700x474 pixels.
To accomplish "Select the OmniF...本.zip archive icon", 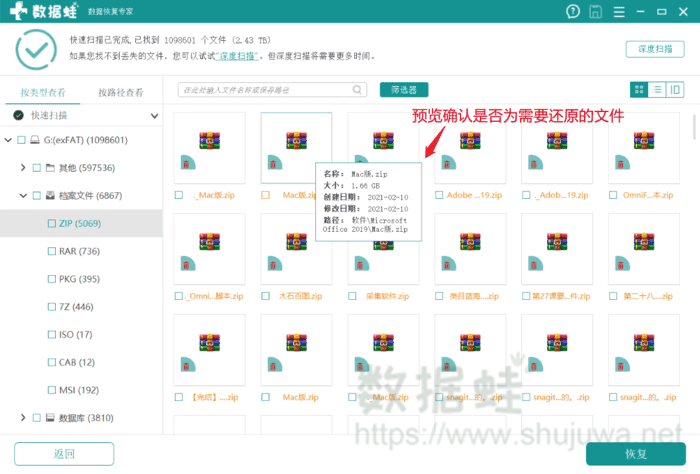I will tap(644, 140).
